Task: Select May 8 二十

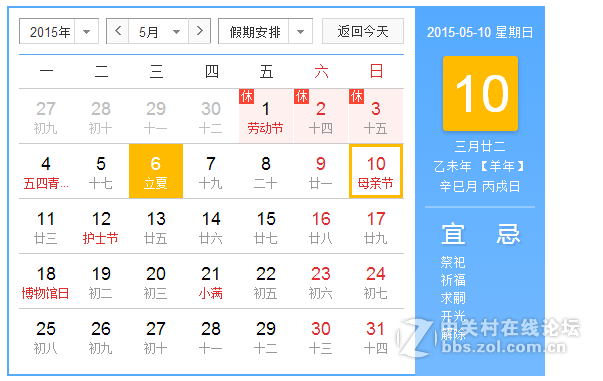Action: 266,171
